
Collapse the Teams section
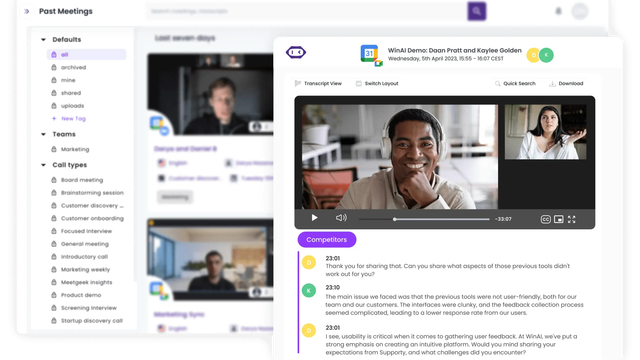pyautogui.click(x=43, y=134)
